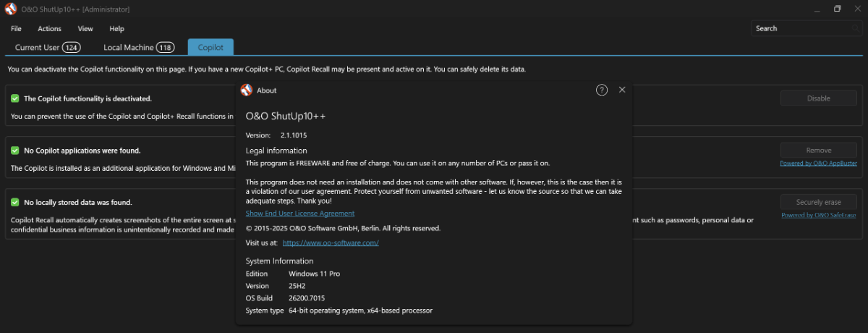Image resolution: width=868 pixels, height=333 pixels.
Task: Click the Powered by O&O AppBuster link
Action: pos(818,164)
